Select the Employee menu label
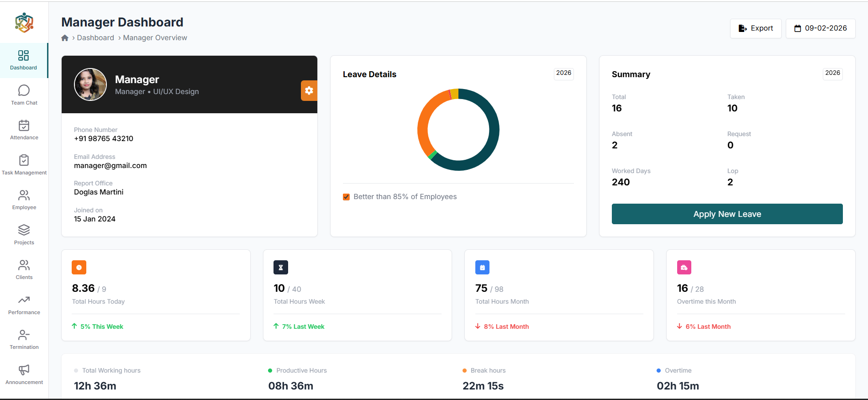The width and height of the screenshot is (868, 400). (24, 207)
